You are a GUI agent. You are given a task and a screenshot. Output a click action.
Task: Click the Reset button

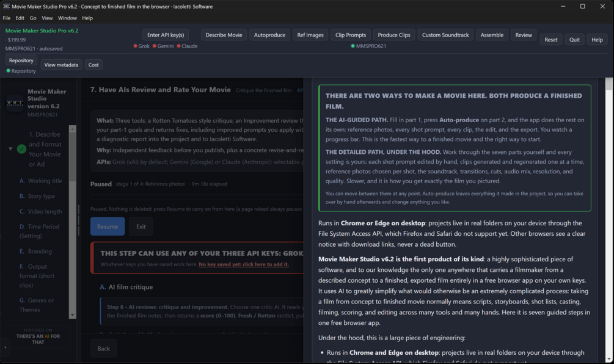[551, 40]
